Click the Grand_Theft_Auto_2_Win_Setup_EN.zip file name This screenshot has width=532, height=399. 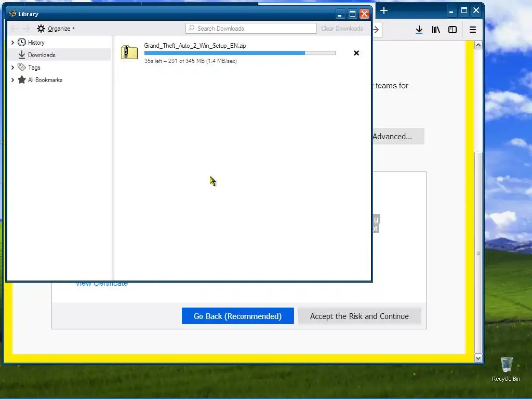click(x=195, y=46)
